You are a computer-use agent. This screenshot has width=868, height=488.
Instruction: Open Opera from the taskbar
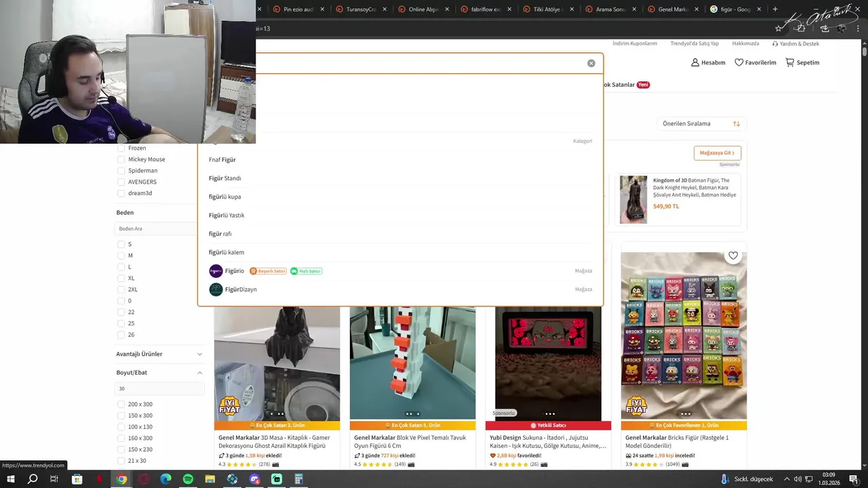pos(144,479)
